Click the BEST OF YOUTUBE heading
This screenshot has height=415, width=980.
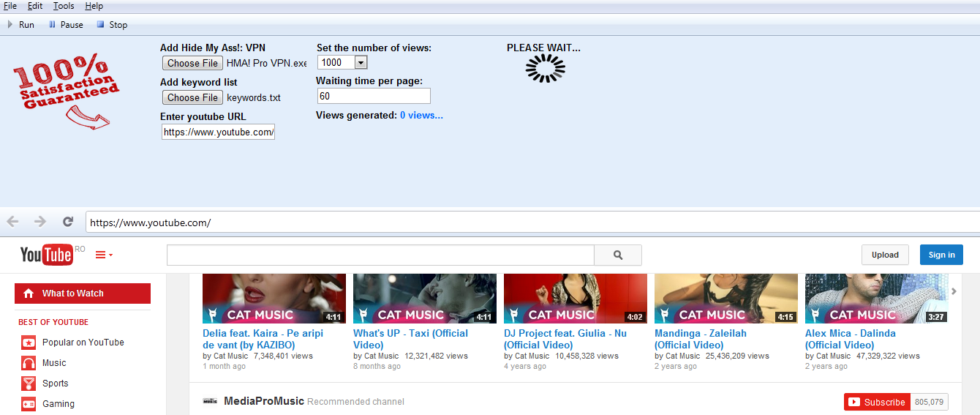[53, 322]
